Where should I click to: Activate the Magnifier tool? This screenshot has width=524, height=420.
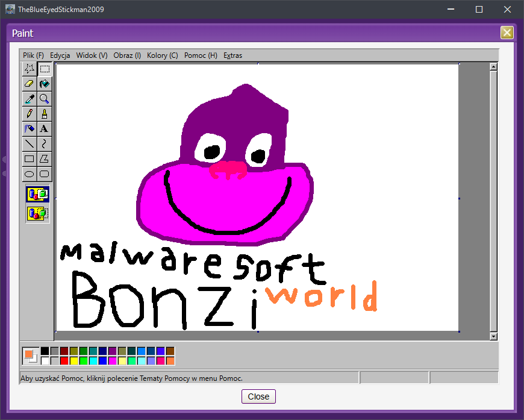pos(45,99)
